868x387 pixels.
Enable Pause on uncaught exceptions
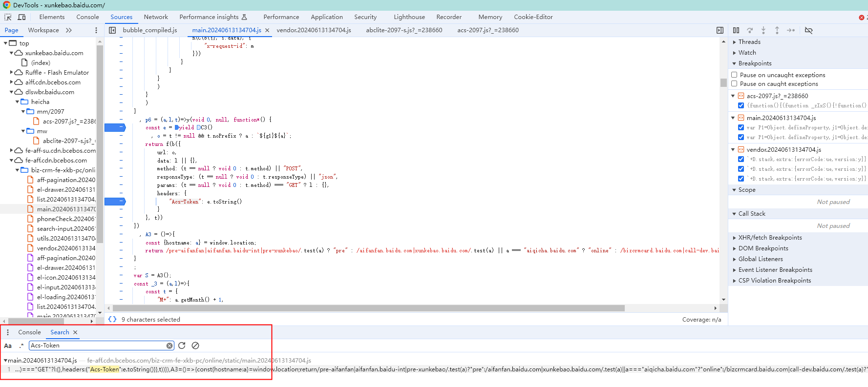coord(734,75)
